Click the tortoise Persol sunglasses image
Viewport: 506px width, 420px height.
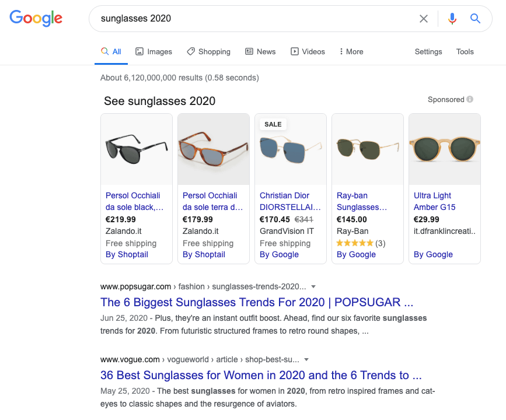click(x=214, y=149)
